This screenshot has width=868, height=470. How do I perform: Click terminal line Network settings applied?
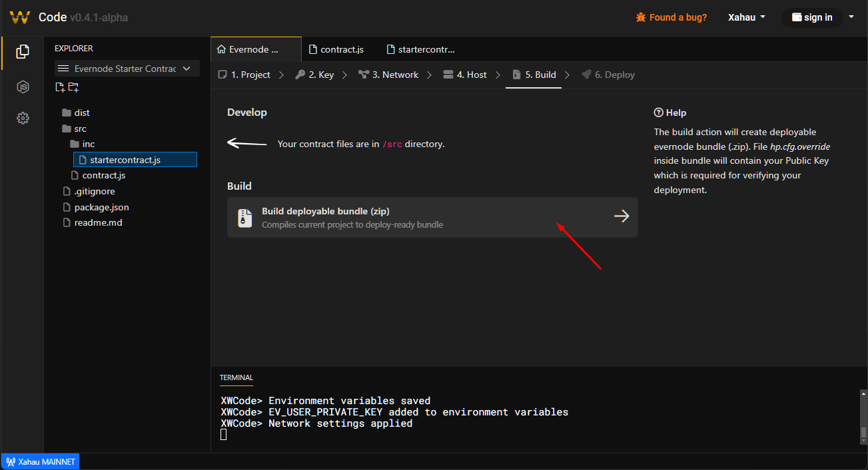(316, 423)
